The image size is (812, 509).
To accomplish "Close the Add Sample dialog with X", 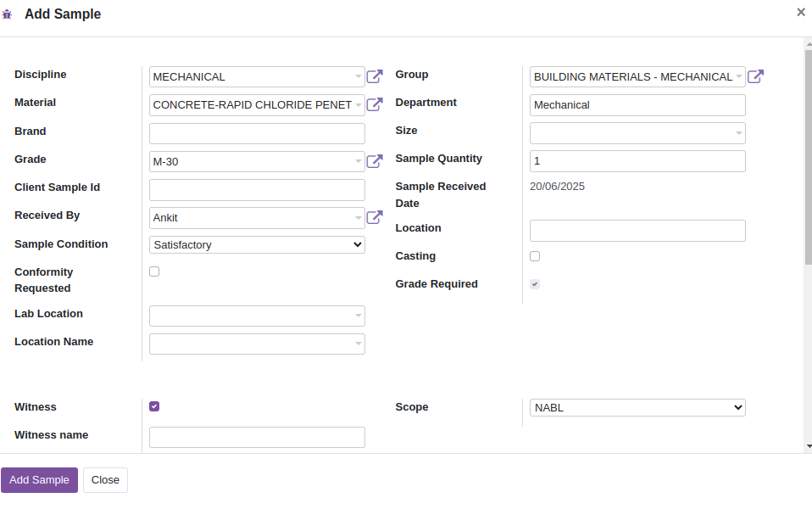I will click(801, 12).
